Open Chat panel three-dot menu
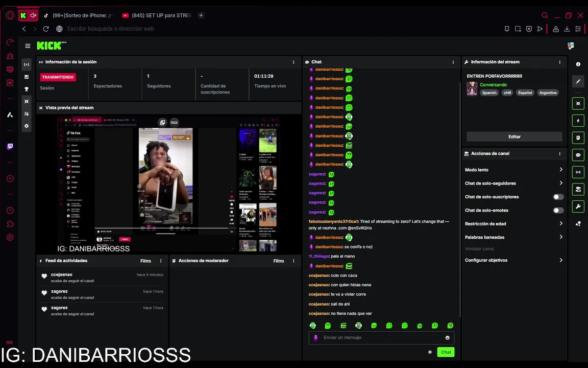The image size is (588, 368). tap(453, 62)
